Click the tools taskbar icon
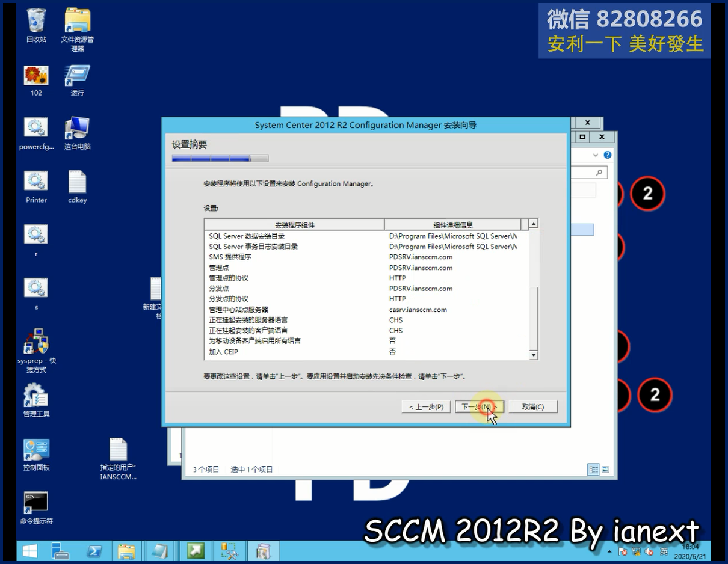 229,551
